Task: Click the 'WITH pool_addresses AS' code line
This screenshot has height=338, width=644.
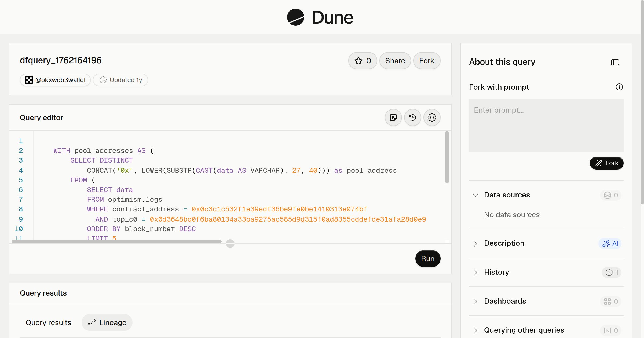Action: tap(104, 151)
